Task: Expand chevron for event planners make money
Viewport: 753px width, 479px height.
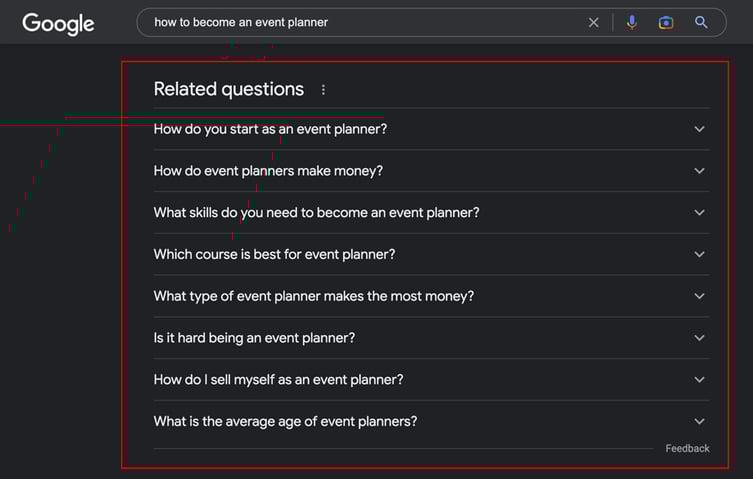Action: coord(699,171)
